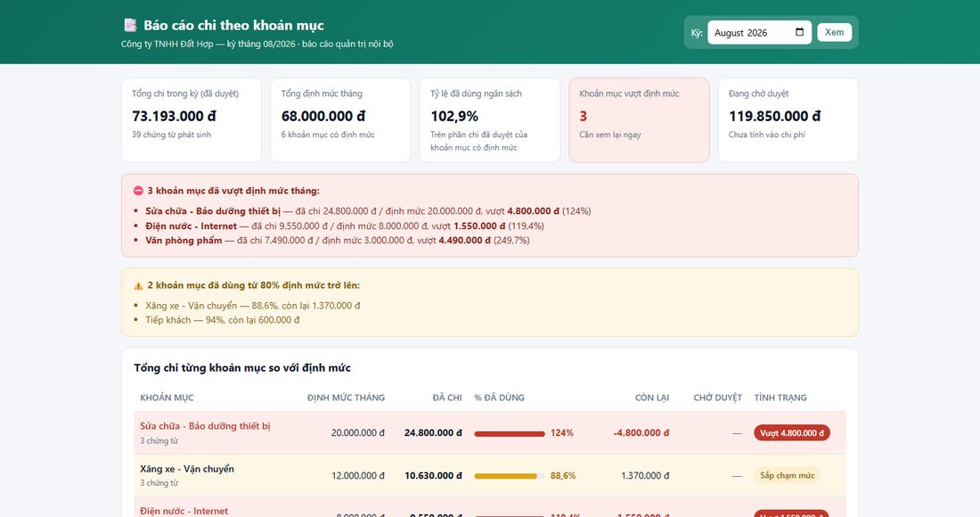Click the '1.370.000 đ' Còn lại table cell
980x517 pixels.
pos(645,476)
